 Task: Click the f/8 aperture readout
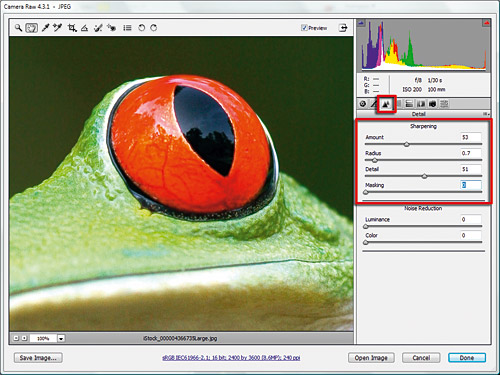coord(418,80)
